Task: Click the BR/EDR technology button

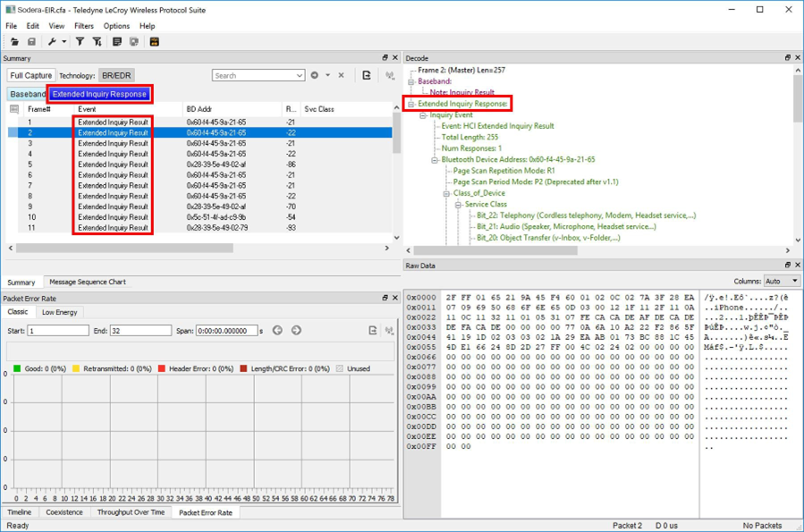Action: pyautogui.click(x=116, y=75)
